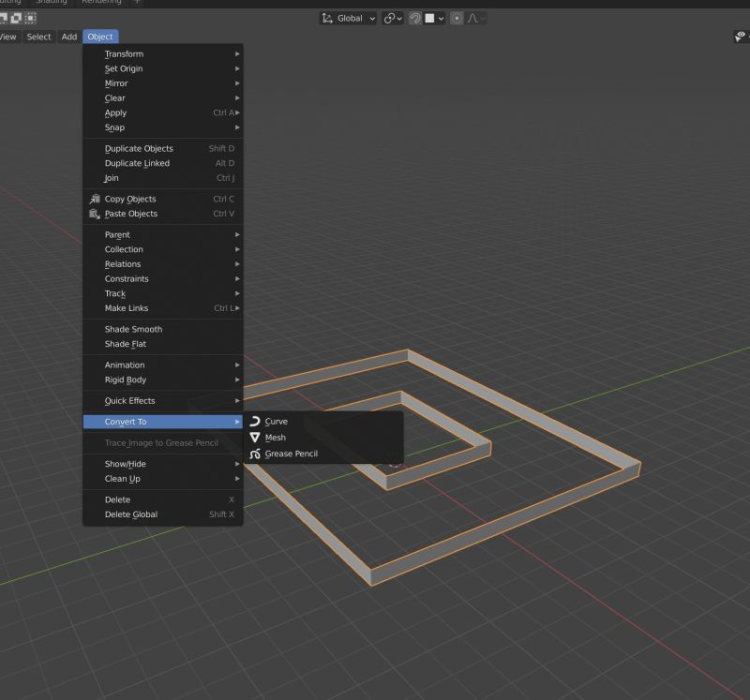Toggle the snap magnet icon
Viewport: 750px width, 700px height.
(x=415, y=18)
